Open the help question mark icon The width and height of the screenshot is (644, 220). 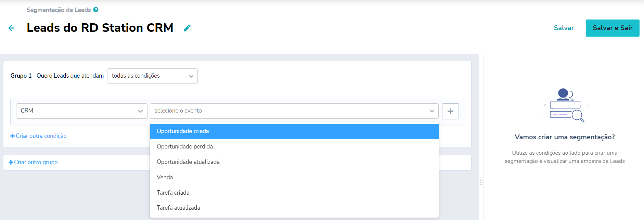click(x=96, y=10)
